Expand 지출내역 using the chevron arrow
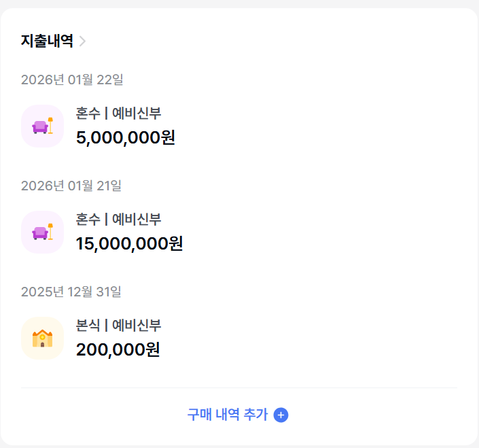The height and width of the screenshot is (448, 479). coord(82,41)
